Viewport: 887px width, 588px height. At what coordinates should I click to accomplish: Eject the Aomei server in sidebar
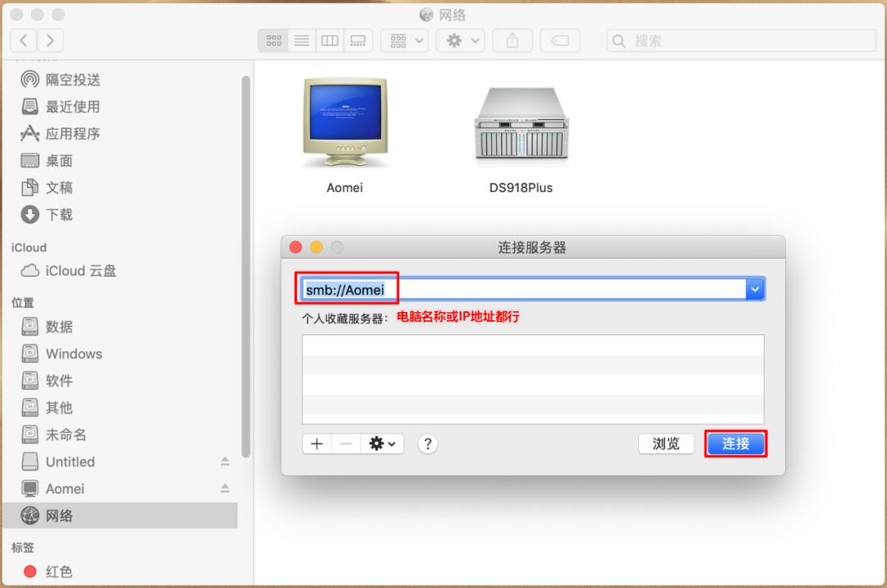pyautogui.click(x=225, y=488)
